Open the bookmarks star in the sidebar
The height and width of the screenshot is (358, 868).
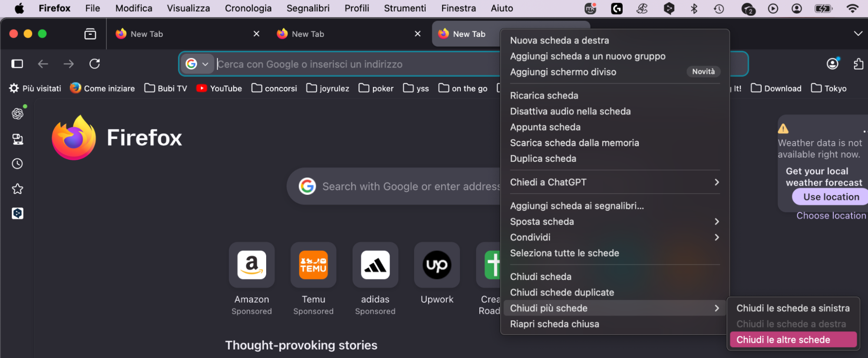point(17,189)
